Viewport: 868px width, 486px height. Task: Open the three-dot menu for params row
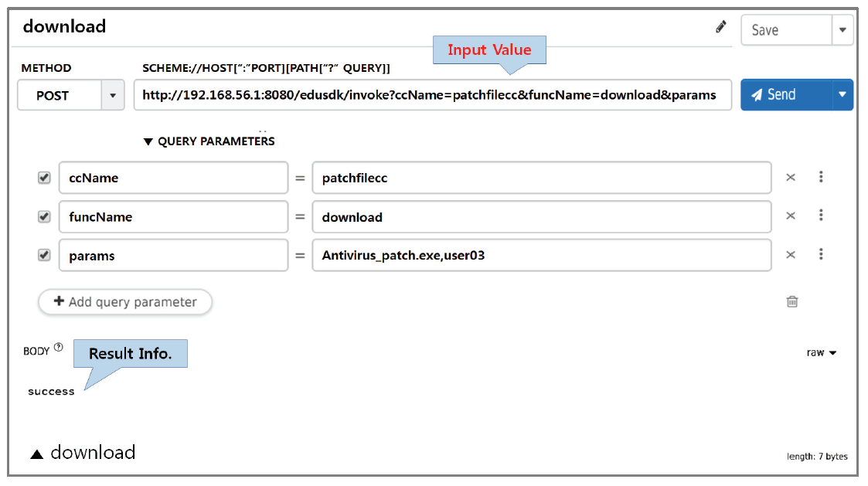pos(821,254)
